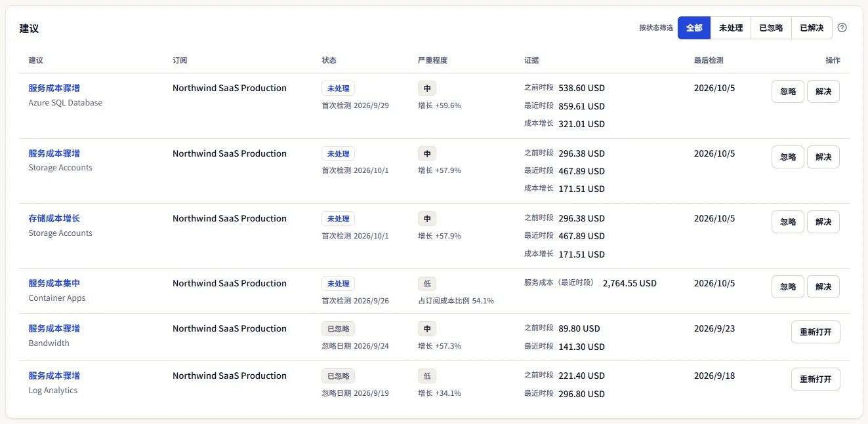
Task: Click the 最后检测 column header
Action: tap(709, 60)
